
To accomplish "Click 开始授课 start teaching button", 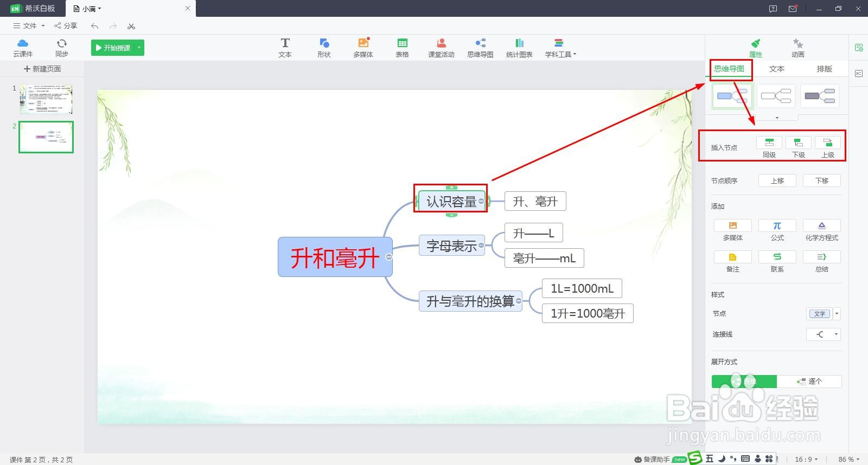I will point(113,48).
